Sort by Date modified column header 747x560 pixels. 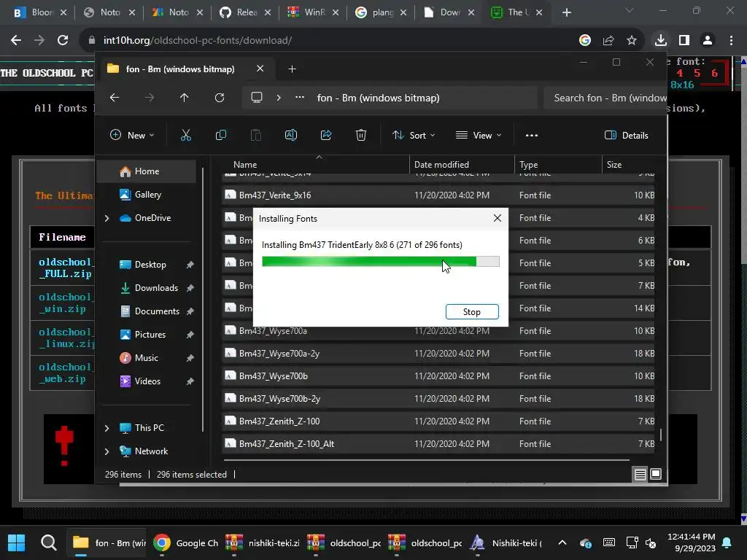(462, 165)
